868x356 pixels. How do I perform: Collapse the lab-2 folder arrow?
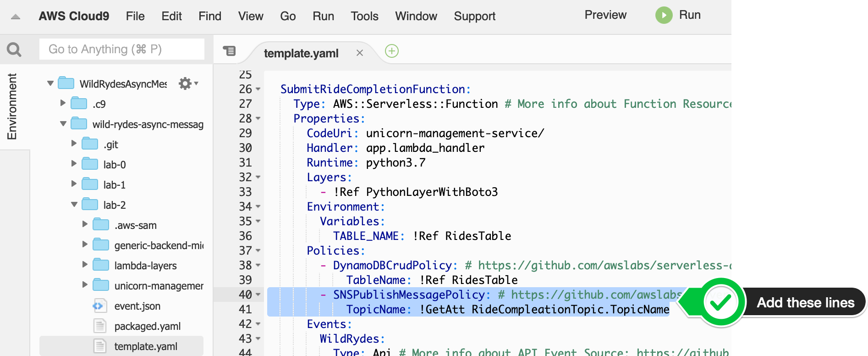tap(74, 205)
